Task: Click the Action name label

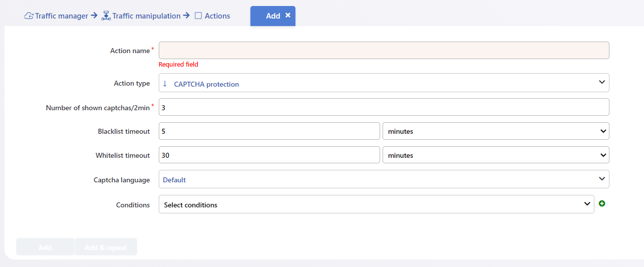Action: point(130,51)
